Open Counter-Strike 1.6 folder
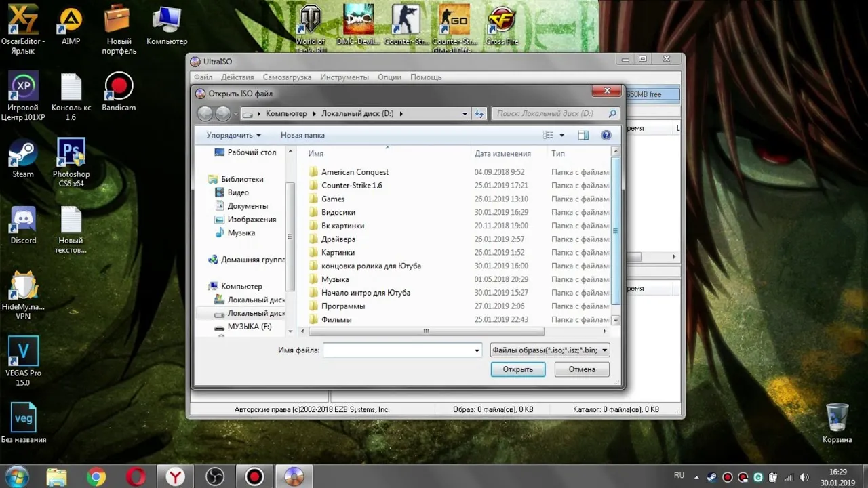 pyautogui.click(x=351, y=186)
